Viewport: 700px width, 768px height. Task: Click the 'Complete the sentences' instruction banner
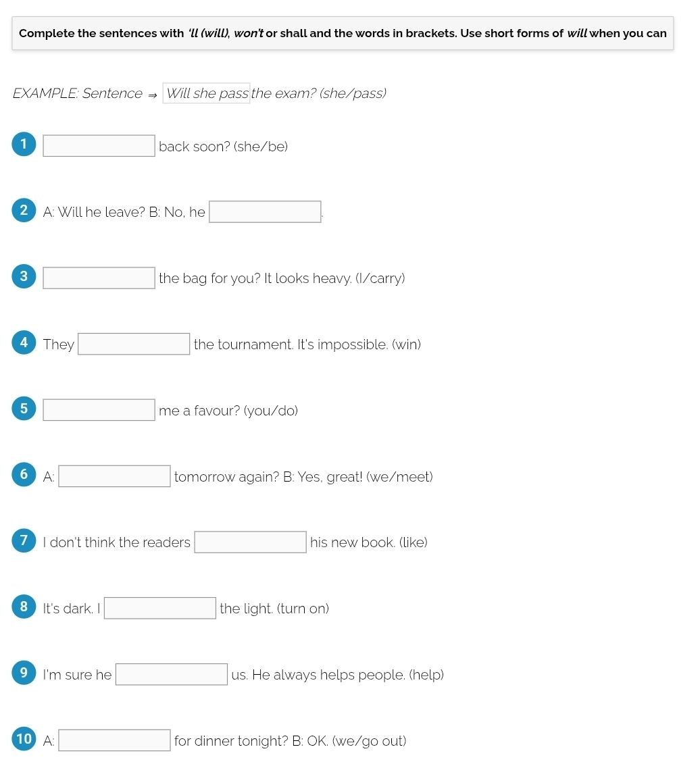coord(343,33)
